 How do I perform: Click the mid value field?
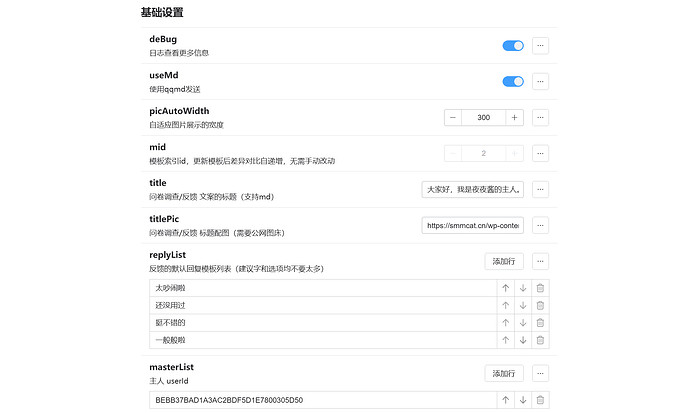coord(484,154)
